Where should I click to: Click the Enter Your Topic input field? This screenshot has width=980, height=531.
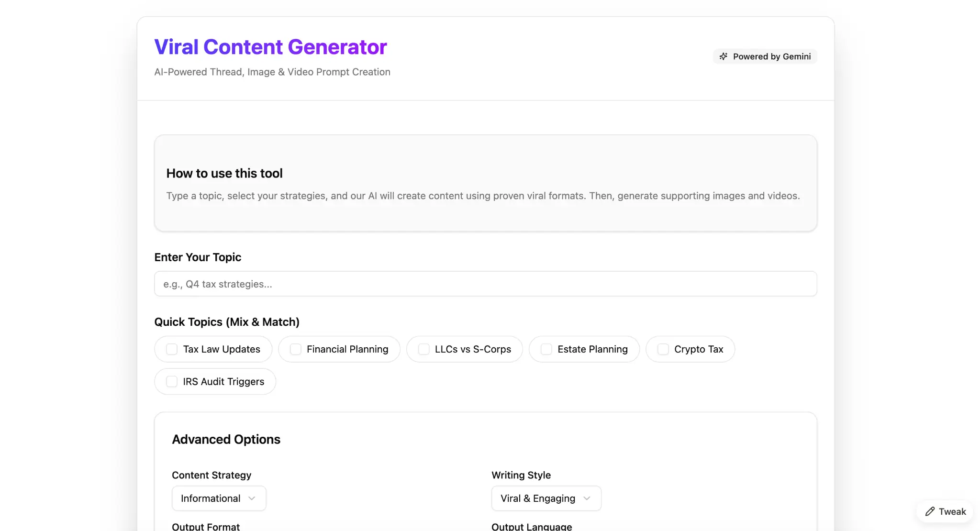tap(485, 284)
